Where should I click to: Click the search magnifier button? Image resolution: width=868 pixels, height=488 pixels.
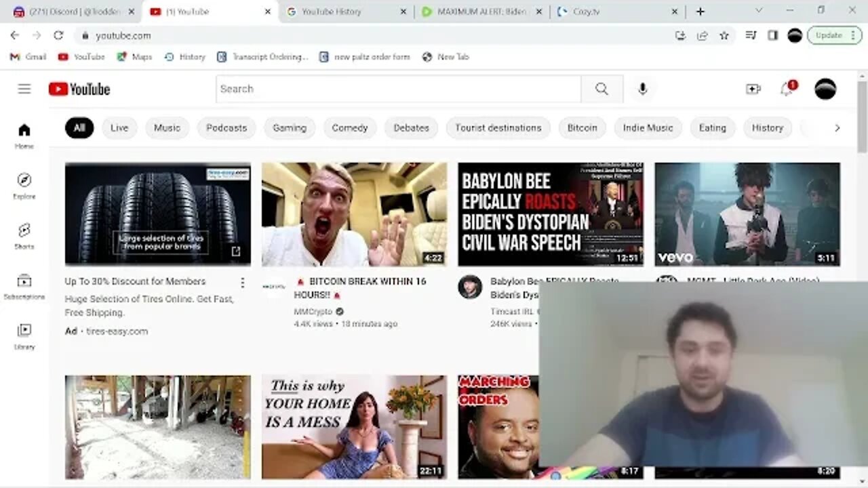601,89
